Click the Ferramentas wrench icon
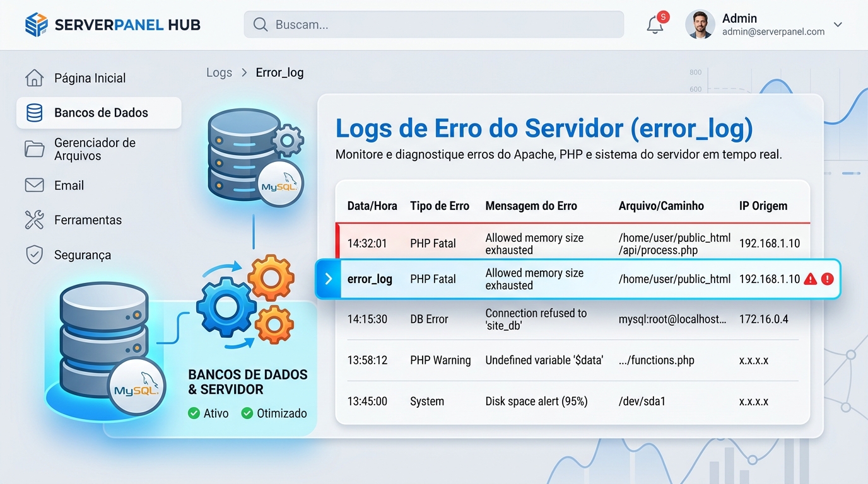 click(34, 220)
